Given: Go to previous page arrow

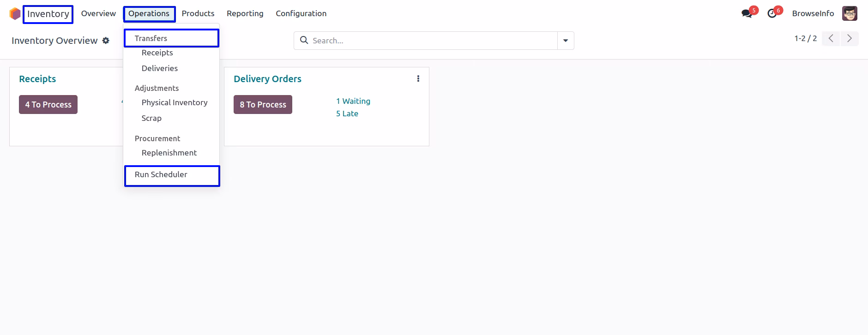Looking at the screenshot, I should pos(831,39).
